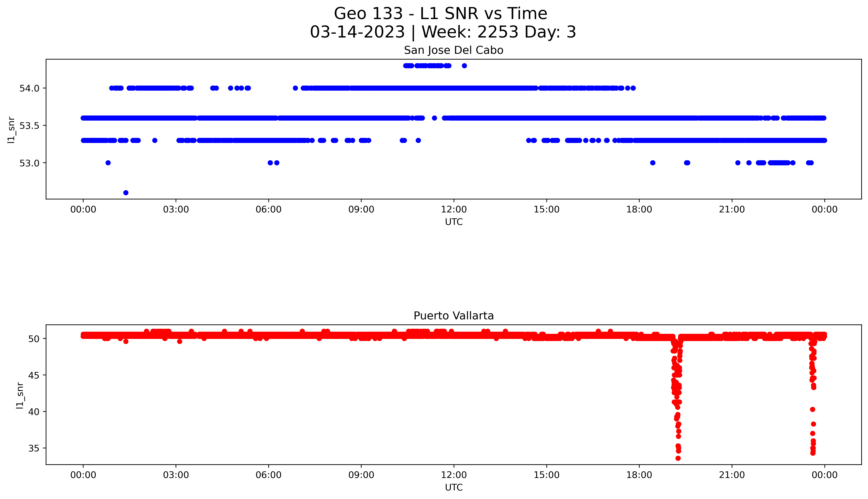Click the 21:00 tick label under Puerto Vallarta plot
Image resolution: width=868 pixels, height=499 pixels.
click(x=732, y=475)
